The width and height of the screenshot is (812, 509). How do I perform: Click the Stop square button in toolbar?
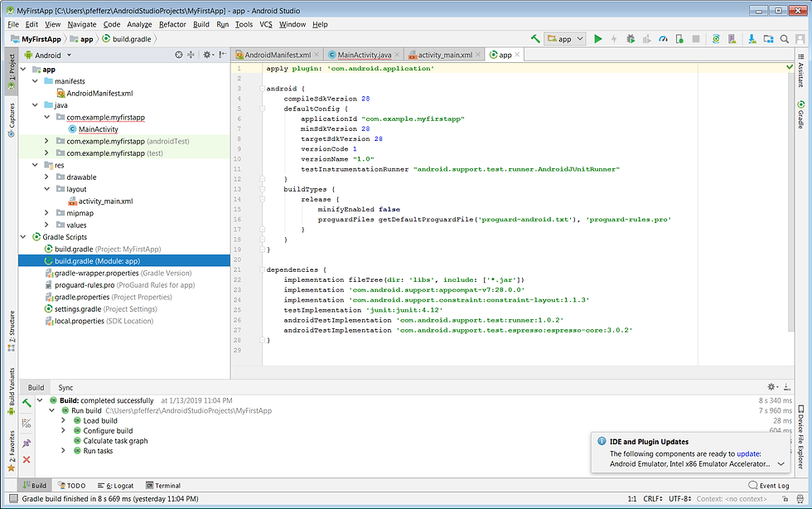pyautogui.click(x=696, y=38)
